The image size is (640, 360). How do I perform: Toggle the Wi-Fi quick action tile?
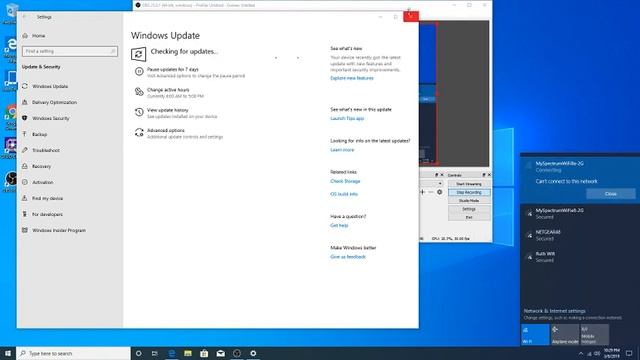(x=535, y=335)
